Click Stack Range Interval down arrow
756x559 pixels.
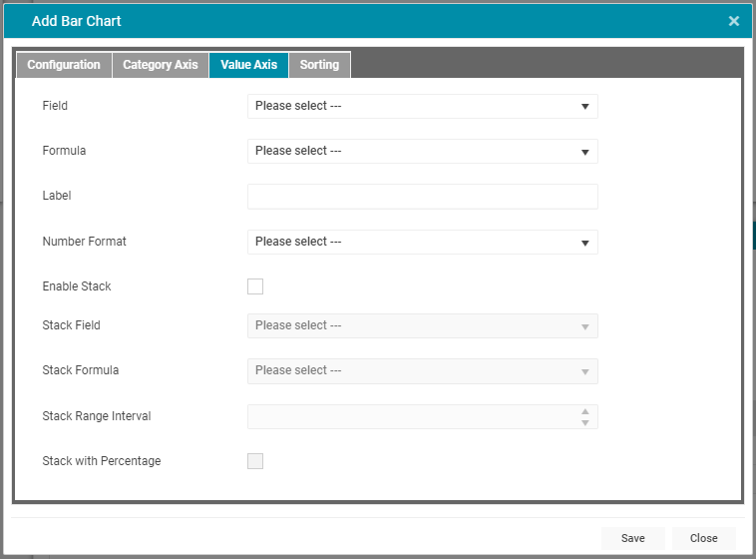[584, 423]
